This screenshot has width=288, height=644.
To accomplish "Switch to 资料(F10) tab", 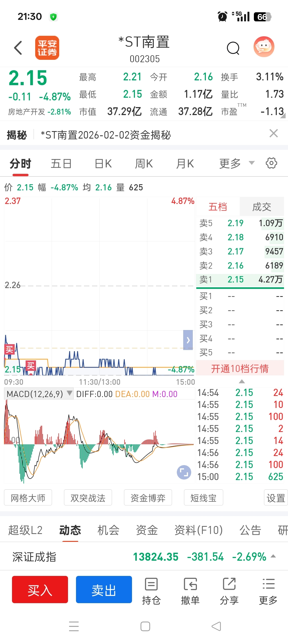I will [198, 530].
